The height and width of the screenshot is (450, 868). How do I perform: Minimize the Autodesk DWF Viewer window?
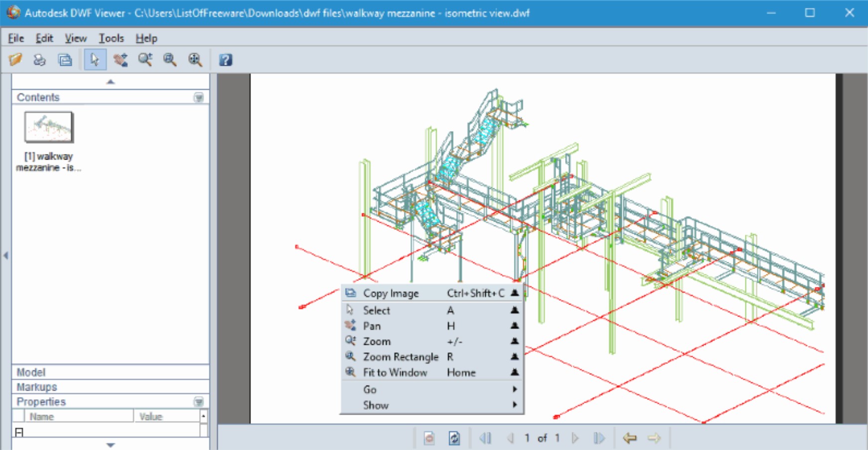pos(771,13)
